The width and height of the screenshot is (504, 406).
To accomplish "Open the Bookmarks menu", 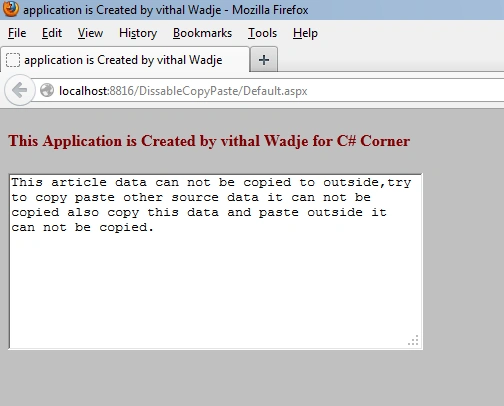I will [x=202, y=33].
